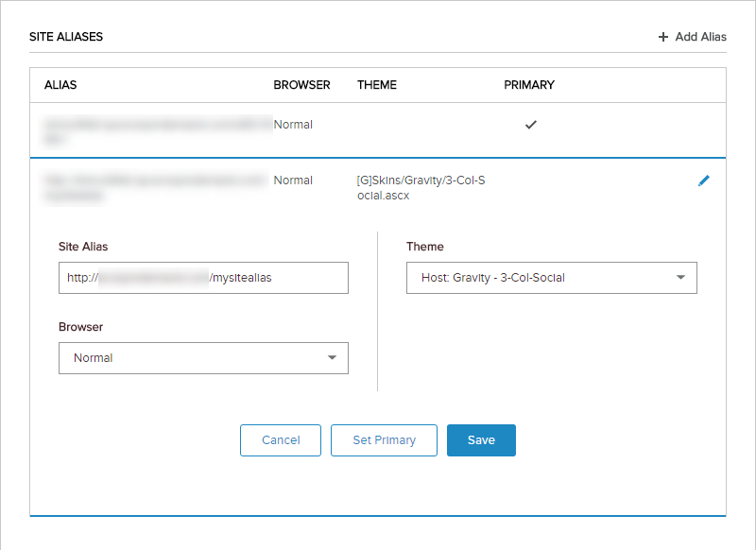Click the theme path [G]Skins/Gravity/3-Col-Social.ascx
The image size is (756, 550).
pos(421,187)
